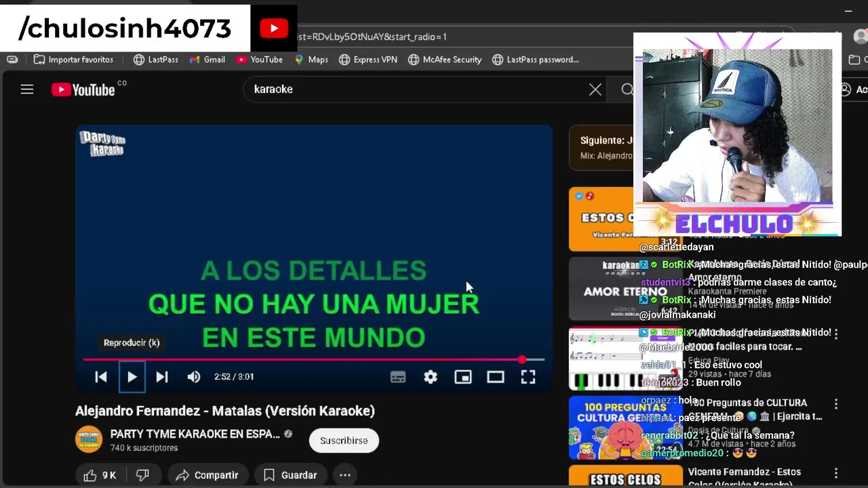The height and width of the screenshot is (488, 868).
Task: Open Maps bookmark
Action: click(x=311, y=60)
